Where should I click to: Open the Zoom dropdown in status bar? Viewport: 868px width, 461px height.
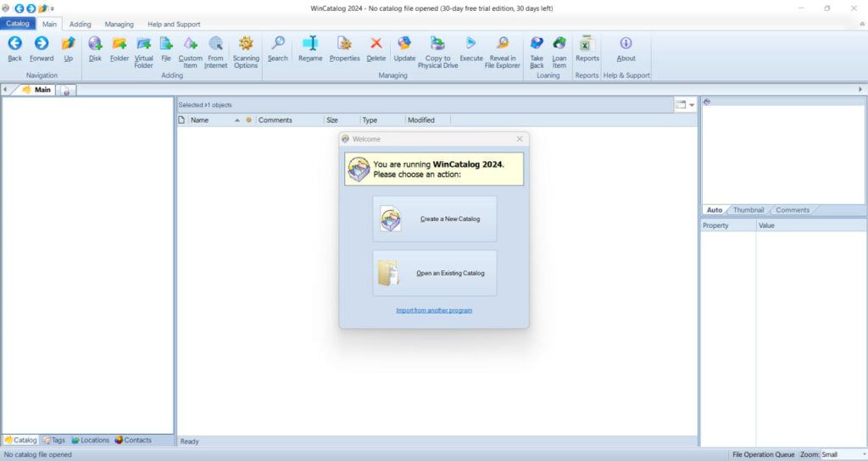tap(864, 454)
